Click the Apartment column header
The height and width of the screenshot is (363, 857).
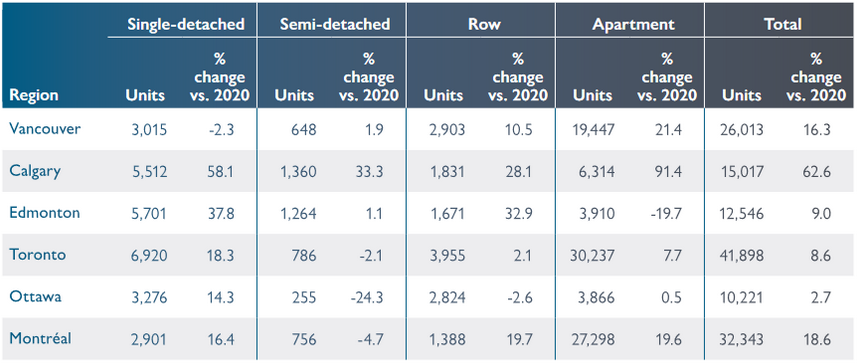(x=632, y=25)
